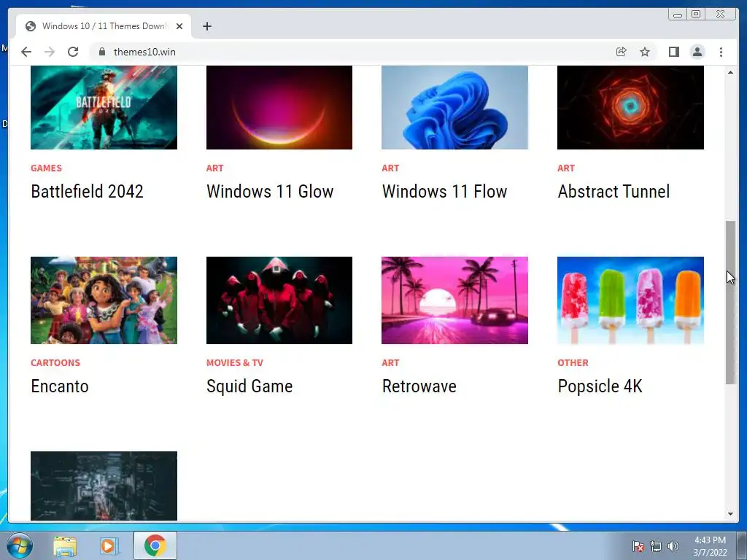This screenshot has width=747, height=560.
Task: Open the ART category above Abstract Tunnel
Action: click(x=566, y=168)
